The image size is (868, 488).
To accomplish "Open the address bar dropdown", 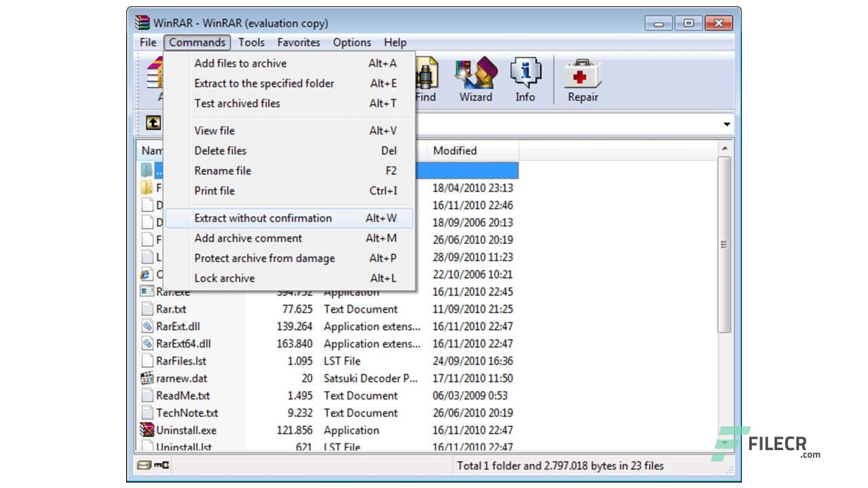I will (x=726, y=123).
